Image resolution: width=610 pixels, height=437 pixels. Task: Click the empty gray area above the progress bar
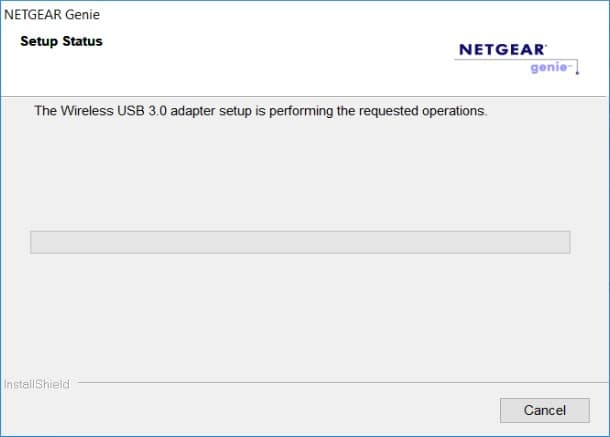pyautogui.click(x=300, y=175)
